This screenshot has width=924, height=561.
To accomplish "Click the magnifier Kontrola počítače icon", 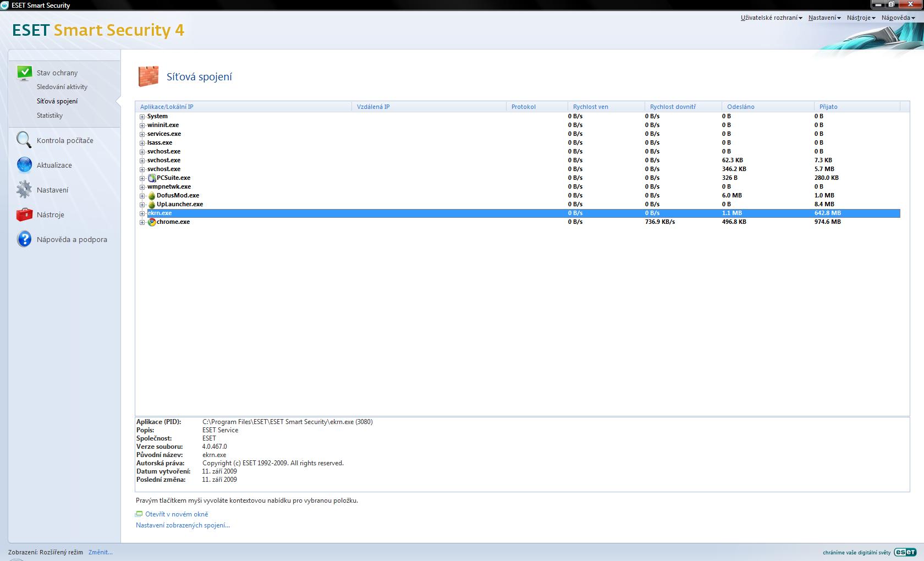I will 24,140.
